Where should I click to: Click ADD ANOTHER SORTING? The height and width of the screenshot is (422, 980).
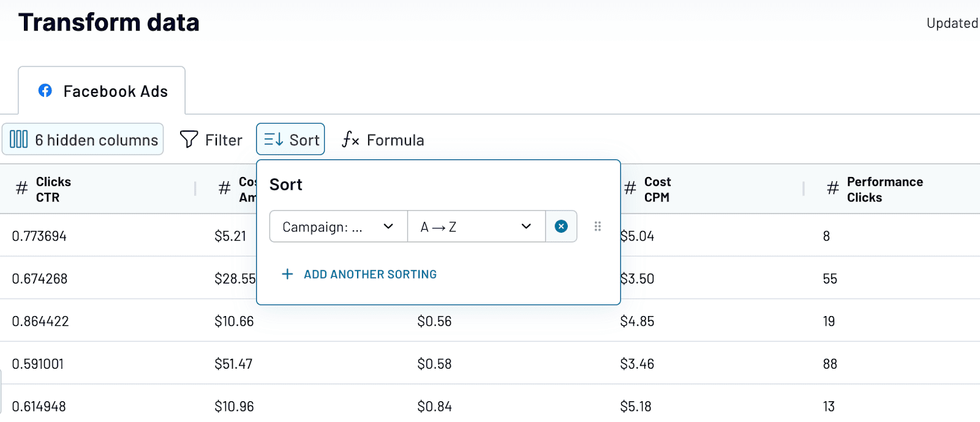(359, 274)
